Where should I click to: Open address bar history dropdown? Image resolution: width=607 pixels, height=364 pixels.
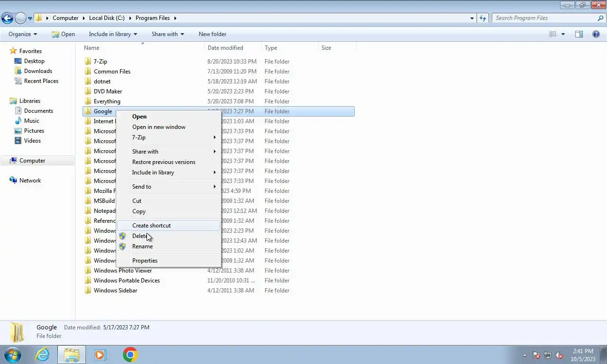coord(472,18)
